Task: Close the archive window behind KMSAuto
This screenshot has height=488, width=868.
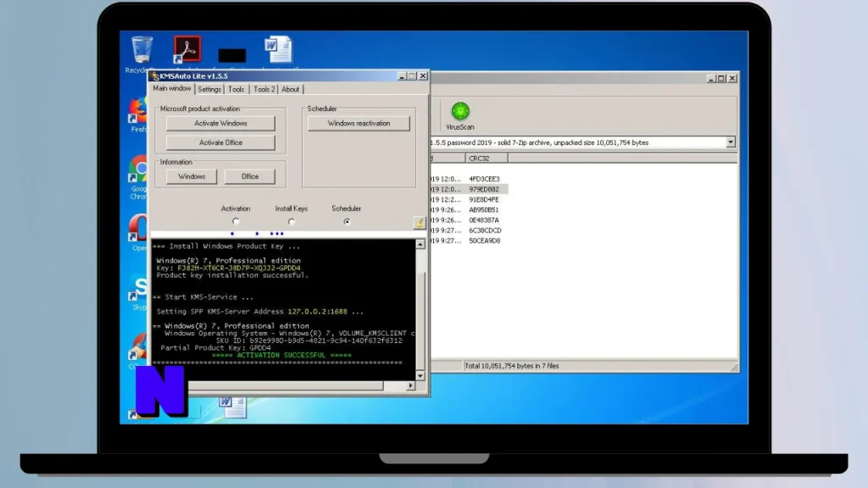Action: tap(732, 79)
